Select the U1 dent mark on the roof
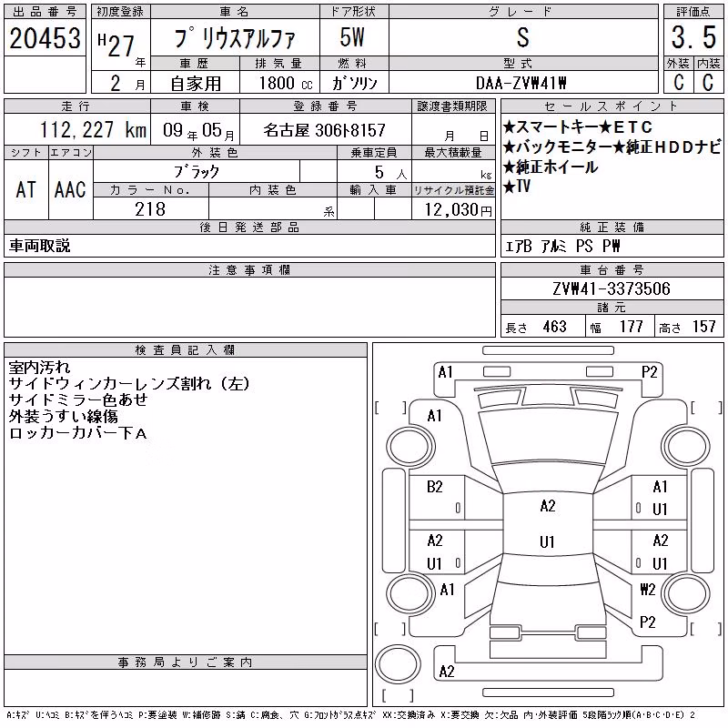 (548, 541)
